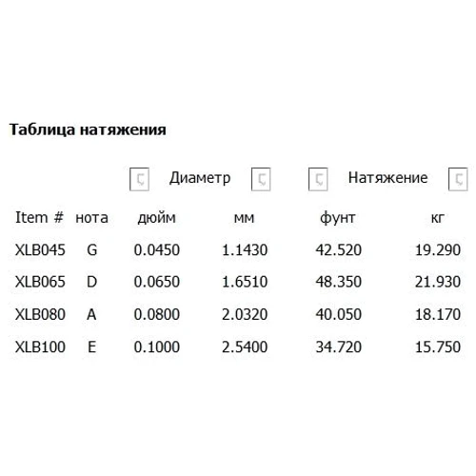Viewport: 476px width, 476px height.
Task: Select item XLB065 in the table
Action: [x=40, y=282]
